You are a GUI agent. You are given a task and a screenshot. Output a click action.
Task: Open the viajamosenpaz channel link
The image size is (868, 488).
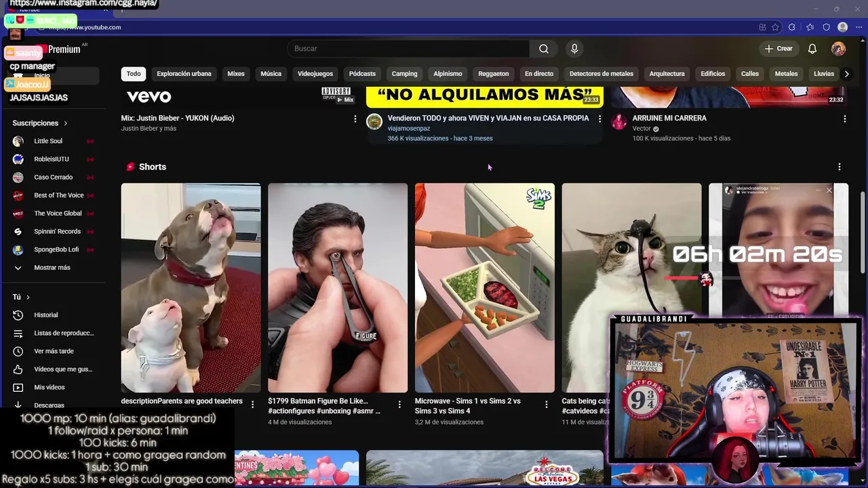pos(409,128)
